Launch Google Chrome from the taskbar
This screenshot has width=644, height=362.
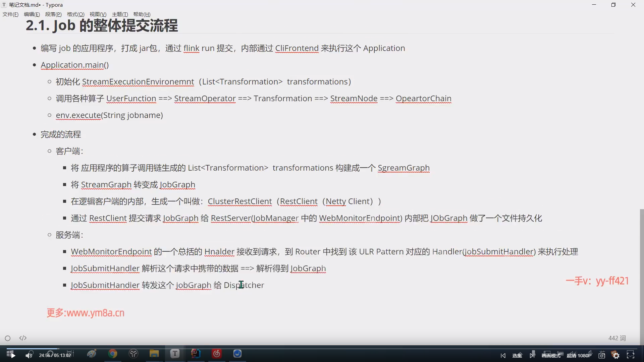[x=113, y=354]
